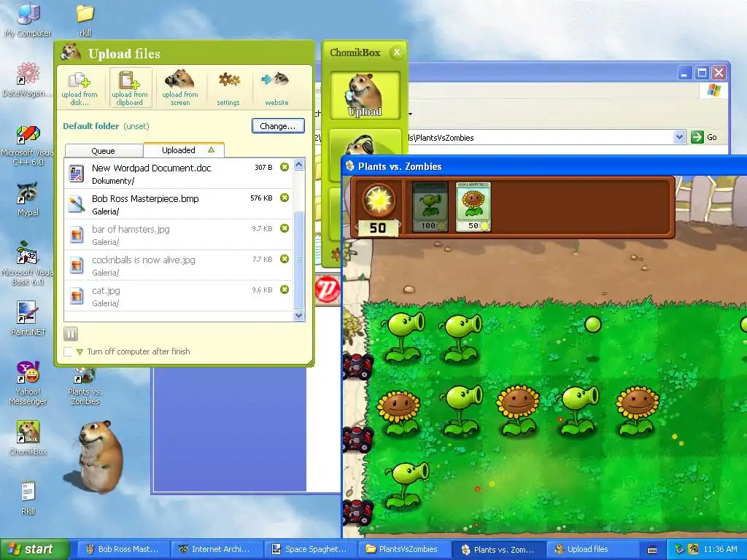This screenshot has width=747, height=560.
Task: Click the ChomikBox Upload hamster button
Action: [365, 96]
